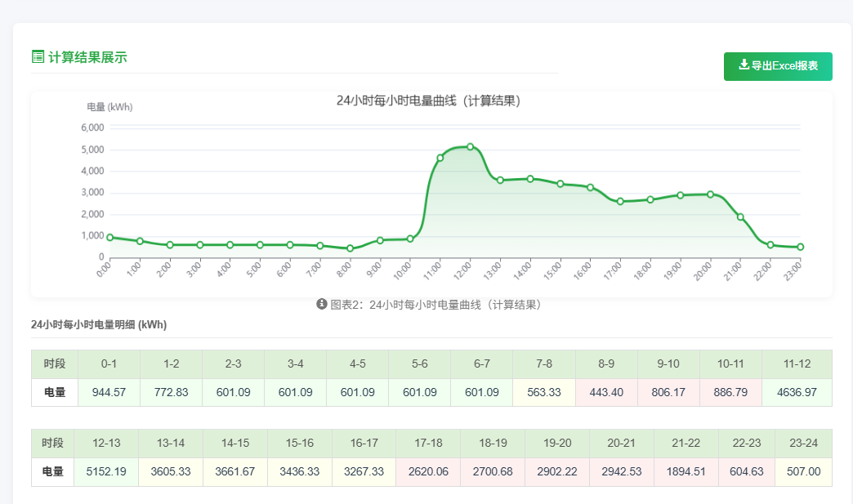Select the table cell showing 4636.97
This screenshot has height=504, width=853.
(796, 392)
